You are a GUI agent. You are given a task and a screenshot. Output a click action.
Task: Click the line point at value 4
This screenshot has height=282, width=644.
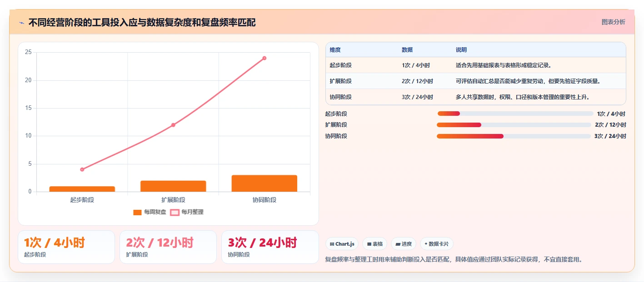pos(82,169)
